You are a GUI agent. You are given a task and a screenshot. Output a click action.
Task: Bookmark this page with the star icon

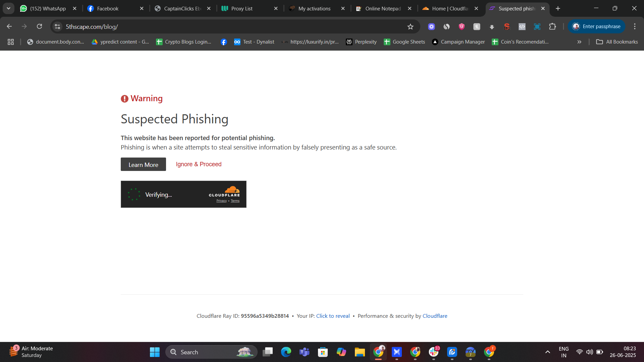point(410,26)
